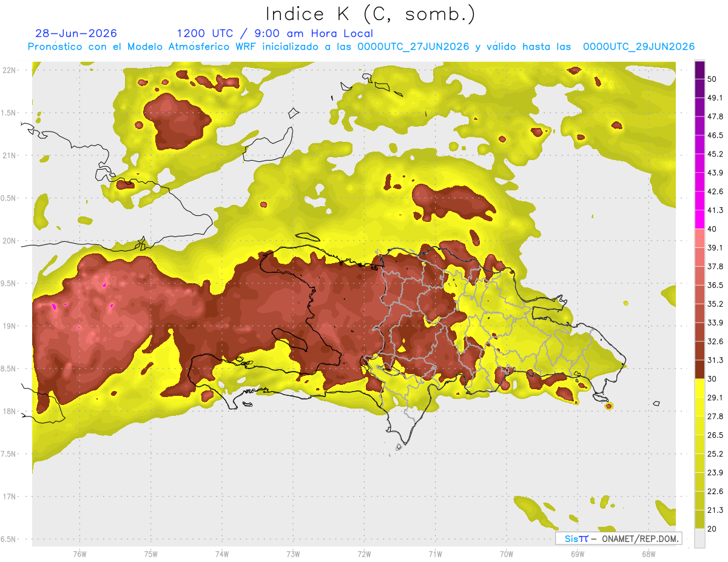Click the 26.5 legend value
This screenshot has width=728, height=562.
point(715,435)
